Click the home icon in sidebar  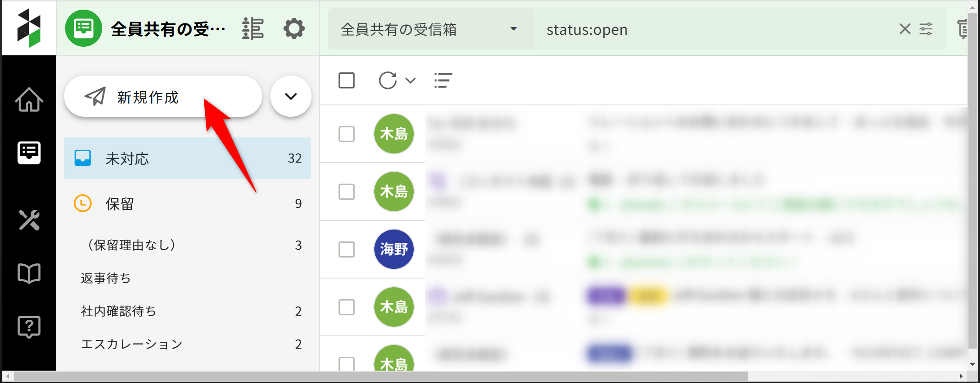click(x=29, y=99)
